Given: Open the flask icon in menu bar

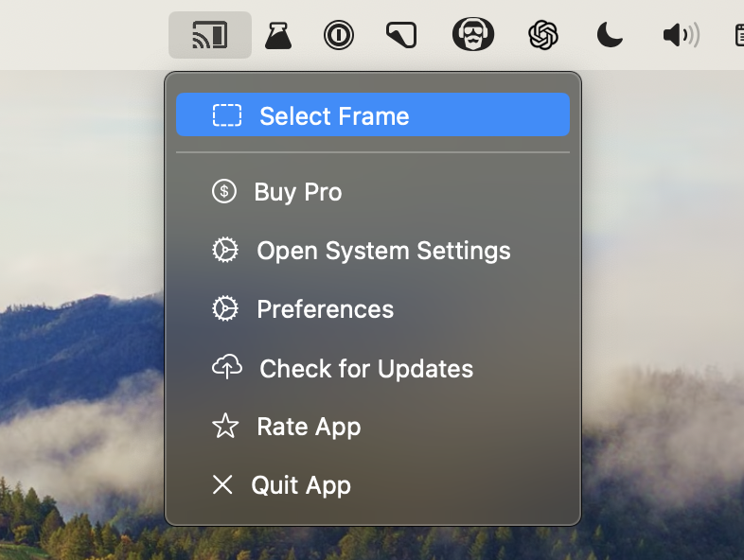Looking at the screenshot, I should (x=278, y=36).
